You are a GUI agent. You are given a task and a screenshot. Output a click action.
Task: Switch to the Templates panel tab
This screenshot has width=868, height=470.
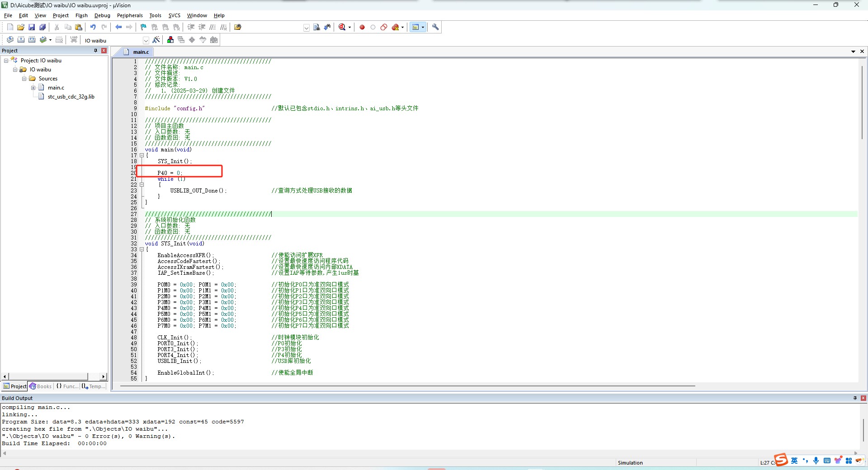[94, 386]
